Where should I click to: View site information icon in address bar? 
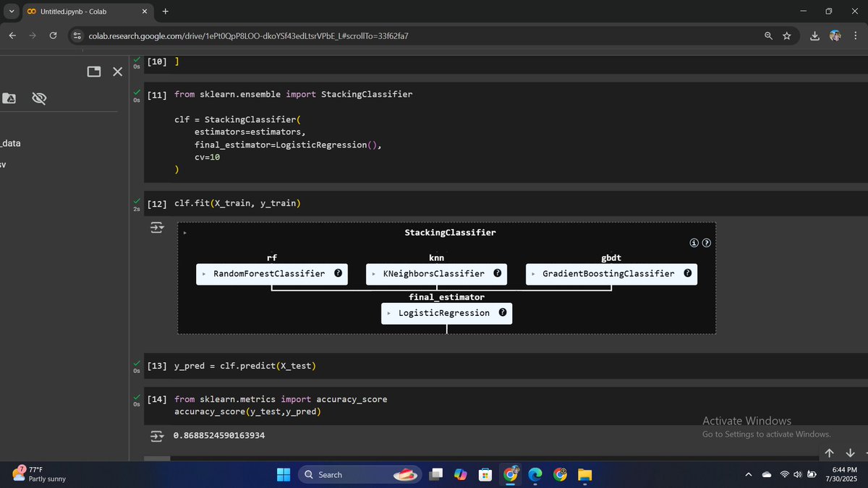pos(77,35)
